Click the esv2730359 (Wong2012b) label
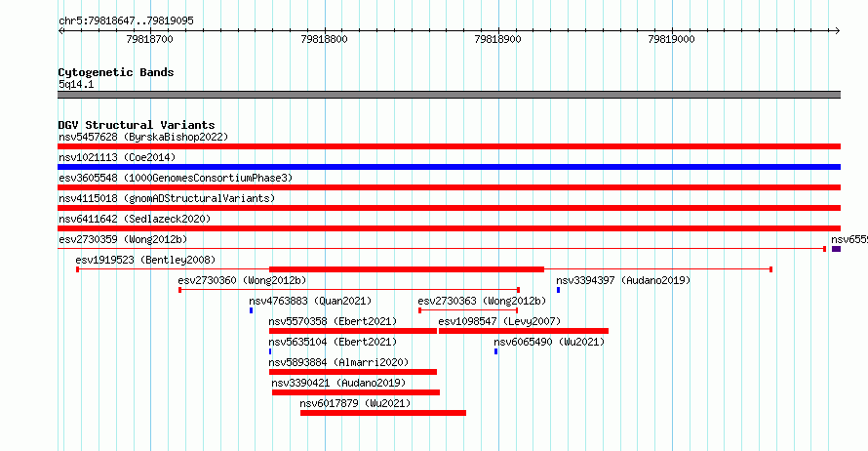Screen dimensions: 868x451 tap(123, 239)
